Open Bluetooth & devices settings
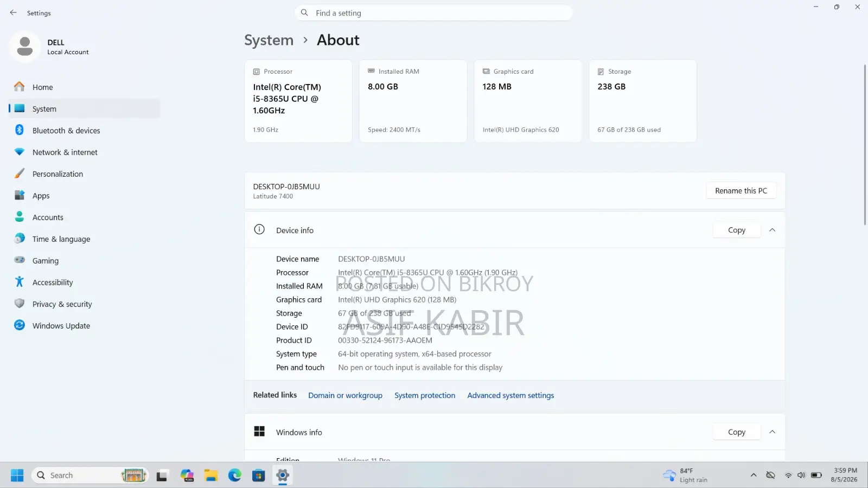 pyautogui.click(x=84, y=131)
